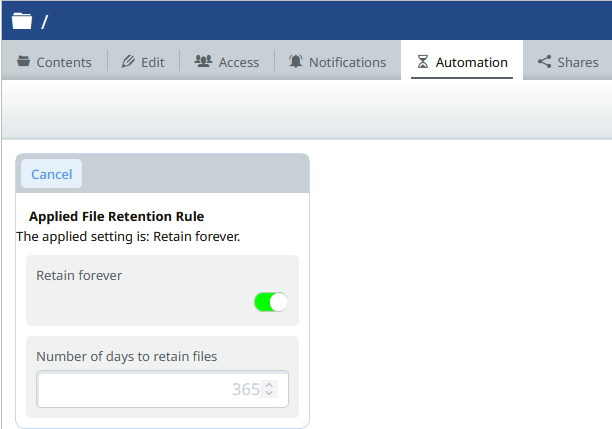Switch to the Edit tab
This screenshot has width=612, height=429.
(x=143, y=62)
